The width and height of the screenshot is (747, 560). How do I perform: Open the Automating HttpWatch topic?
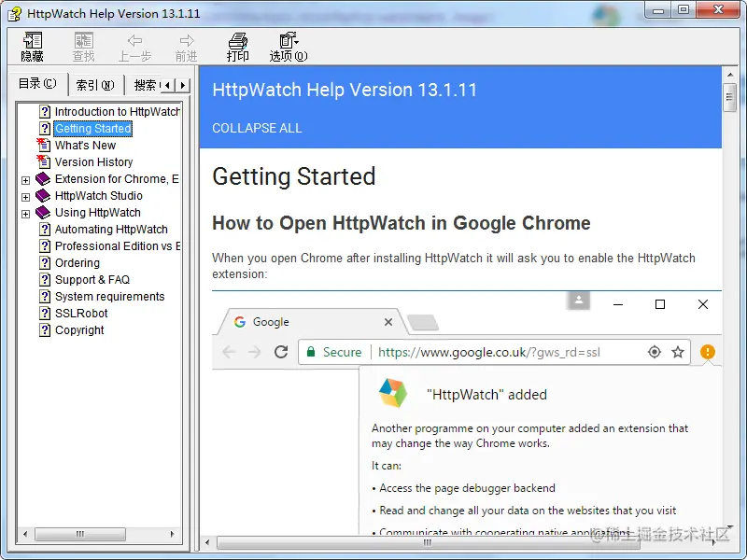point(111,229)
